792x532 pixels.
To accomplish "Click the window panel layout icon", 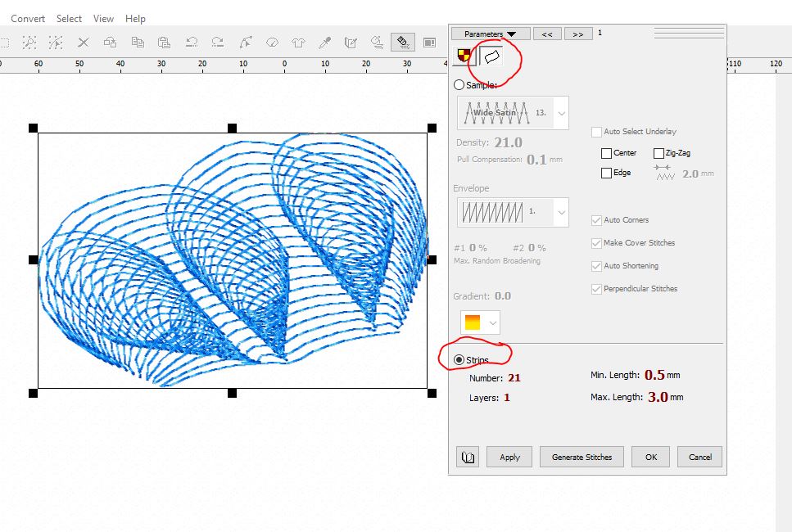I will click(x=430, y=43).
